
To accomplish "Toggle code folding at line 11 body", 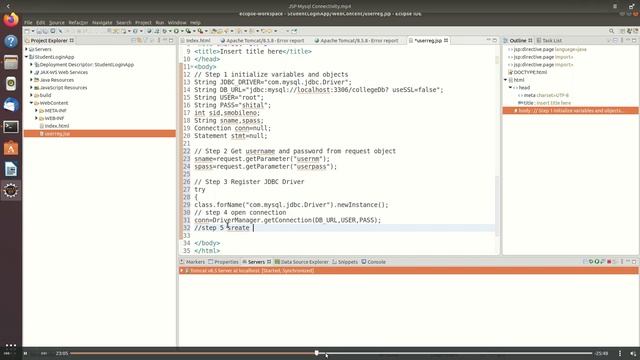I will click(192, 67).
